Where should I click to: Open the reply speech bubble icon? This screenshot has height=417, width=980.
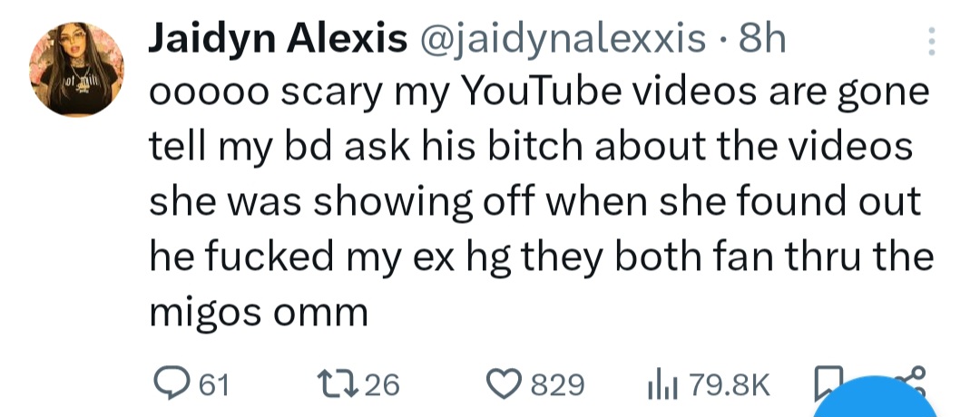(x=173, y=384)
